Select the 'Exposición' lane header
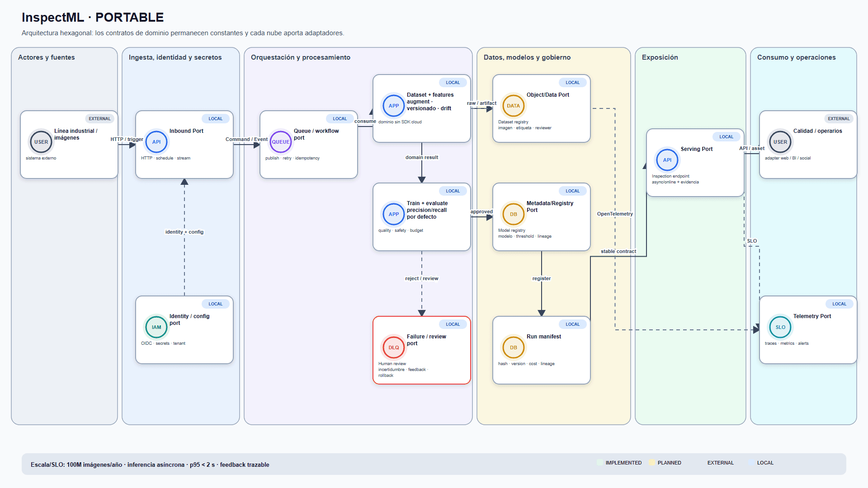 tap(660, 57)
